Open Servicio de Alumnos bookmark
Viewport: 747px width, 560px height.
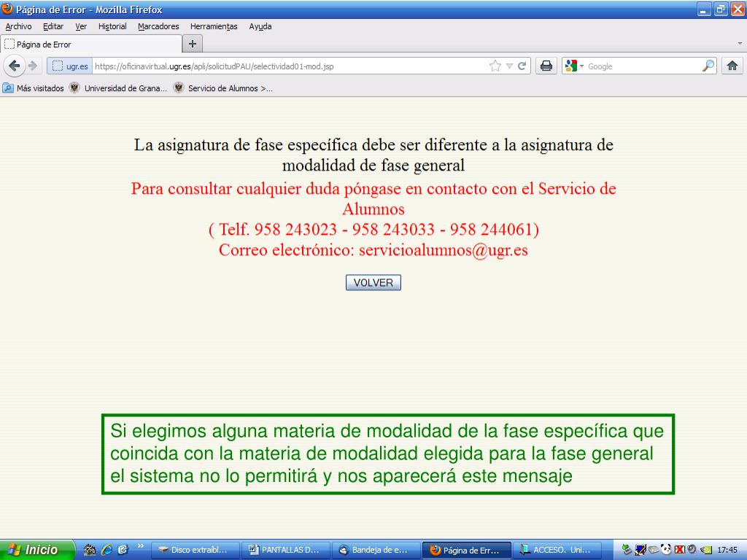[x=223, y=88]
